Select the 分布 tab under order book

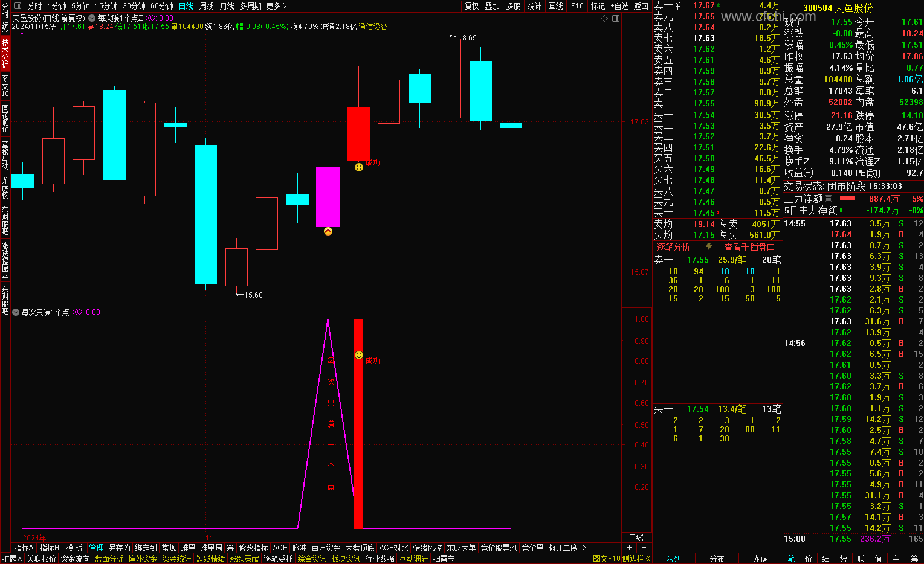(x=717, y=559)
